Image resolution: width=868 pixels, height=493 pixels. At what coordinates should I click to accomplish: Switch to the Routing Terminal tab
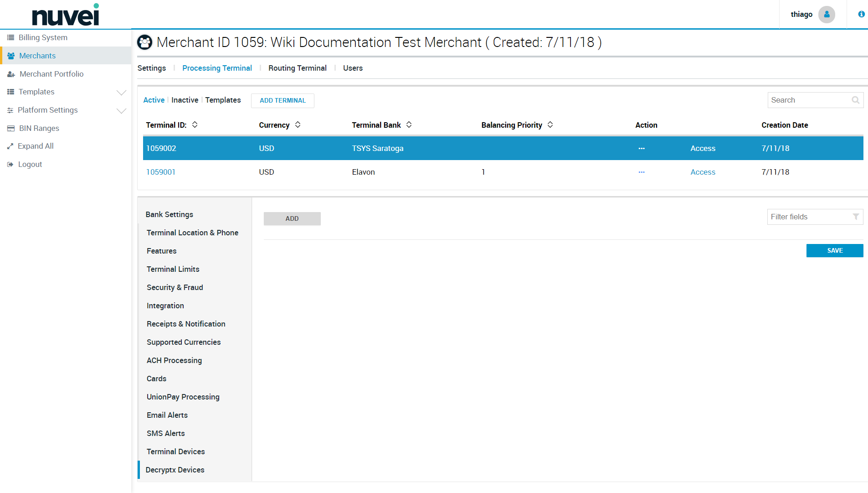coord(297,68)
